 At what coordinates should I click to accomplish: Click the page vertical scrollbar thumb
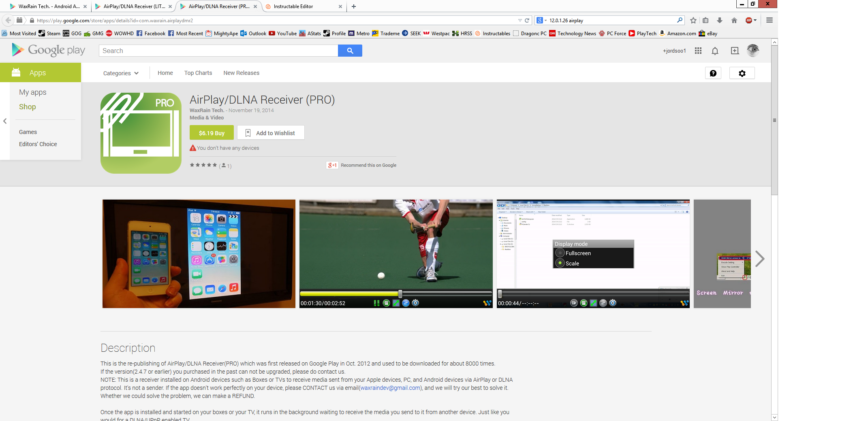tap(774, 120)
